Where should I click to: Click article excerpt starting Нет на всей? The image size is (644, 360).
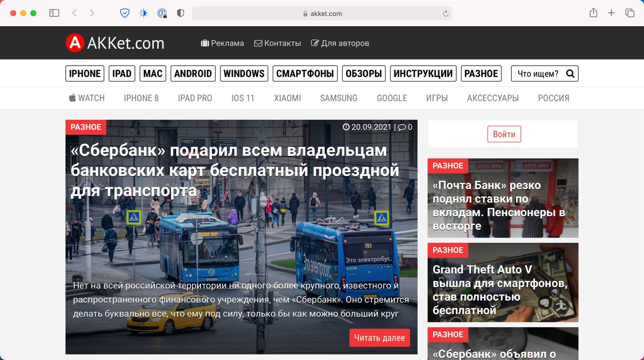point(240,300)
